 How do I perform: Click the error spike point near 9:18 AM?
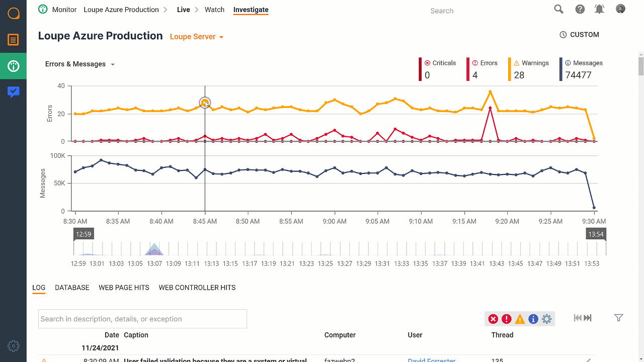click(x=490, y=108)
